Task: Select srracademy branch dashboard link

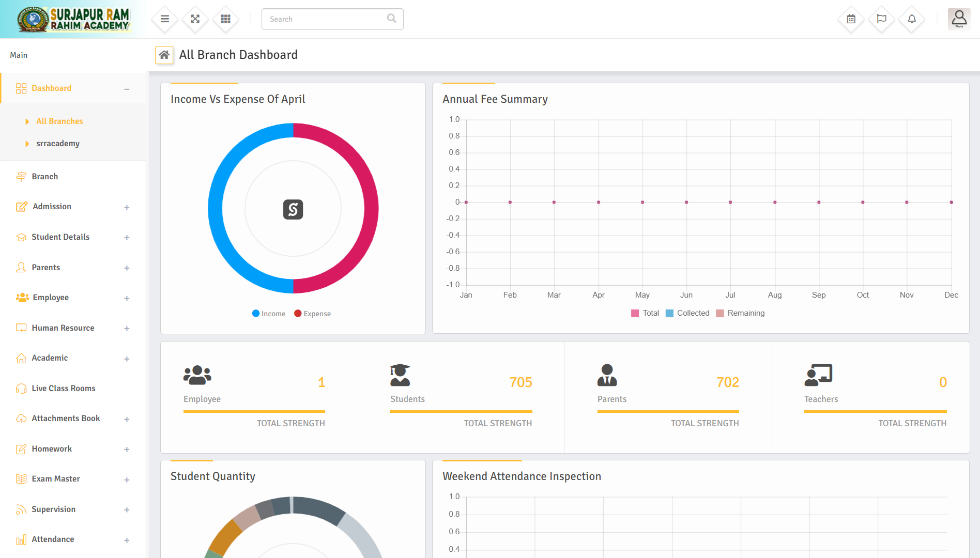Action: (58, 144)
